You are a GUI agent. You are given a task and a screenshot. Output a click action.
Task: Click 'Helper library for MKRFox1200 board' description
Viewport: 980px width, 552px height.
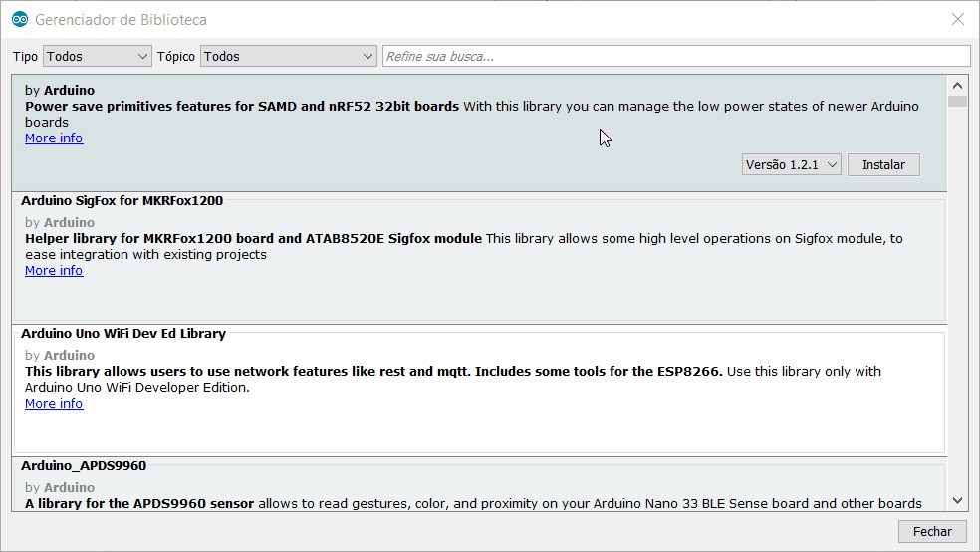pyautogui.click(x=253, y=239)
